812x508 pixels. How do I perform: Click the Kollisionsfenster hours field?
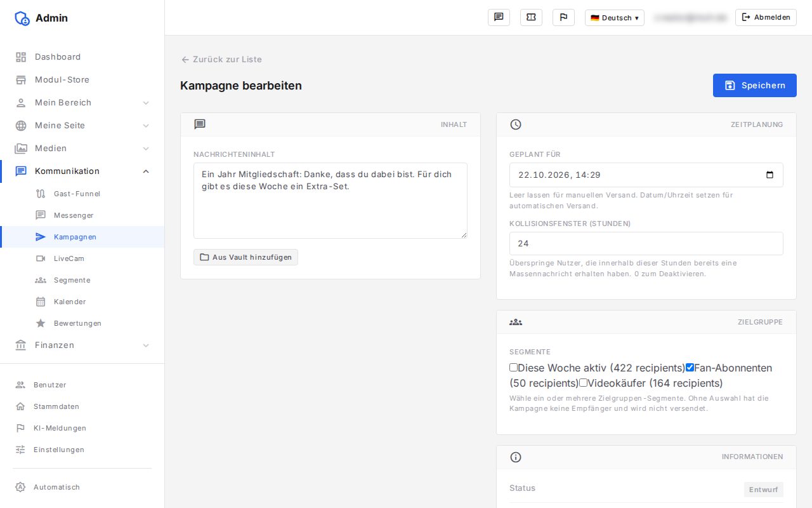coord(646,244)
